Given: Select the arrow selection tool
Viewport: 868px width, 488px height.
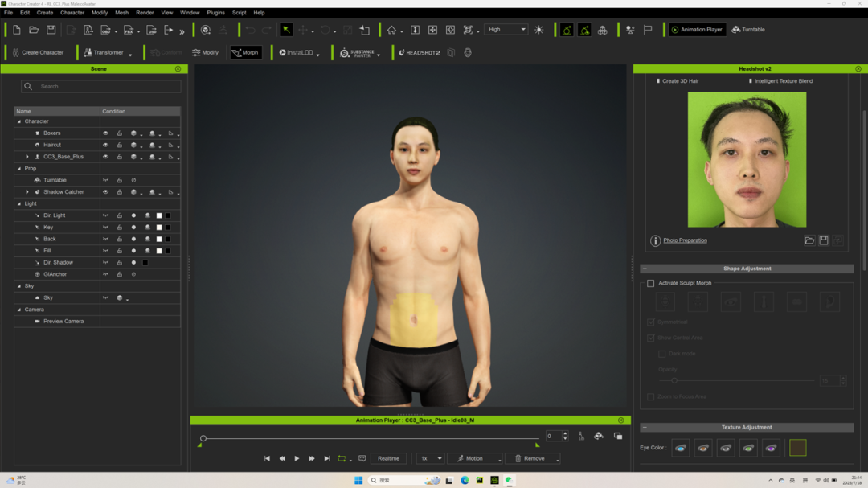Looking at the screenshot, I should tap(286, 30).
